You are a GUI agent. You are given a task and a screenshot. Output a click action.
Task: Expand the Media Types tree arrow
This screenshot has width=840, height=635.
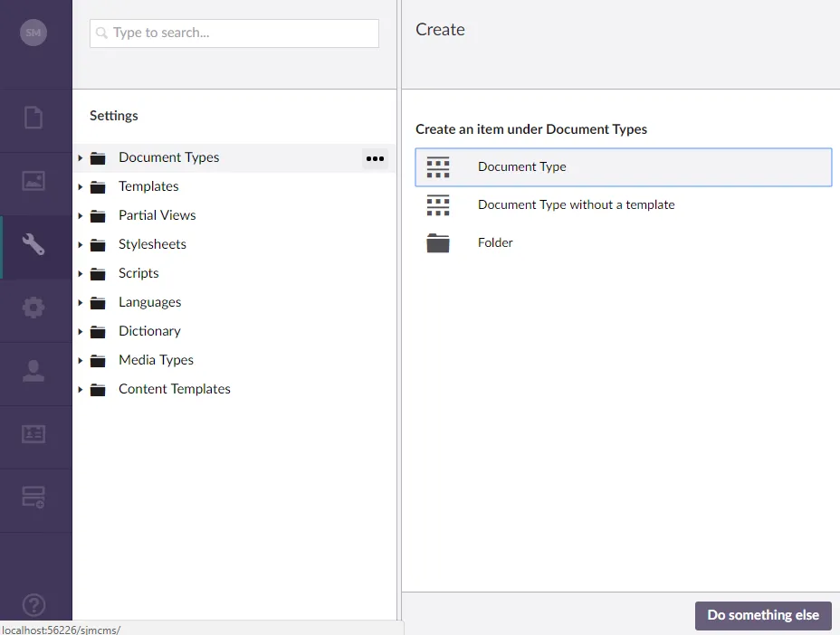click(x=80, y=360)
